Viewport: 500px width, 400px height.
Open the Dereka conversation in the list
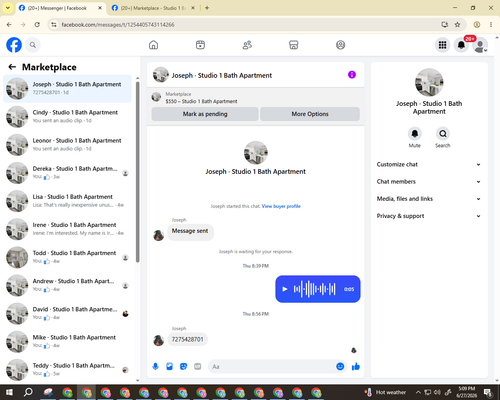67,173
